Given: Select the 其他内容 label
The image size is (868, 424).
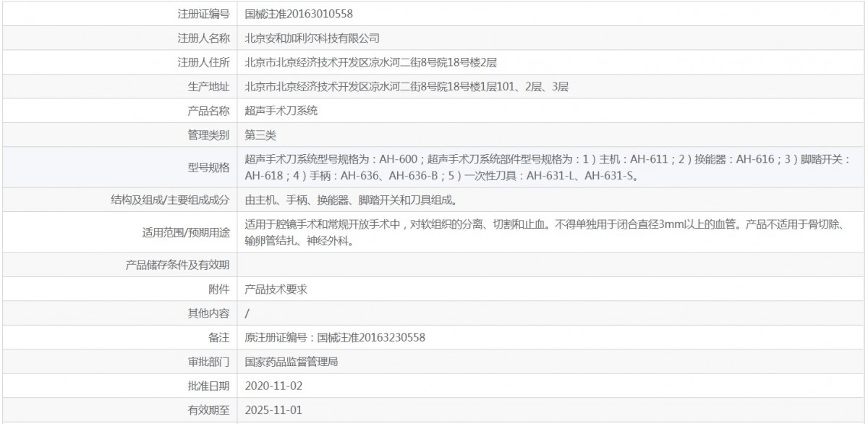Looking at the screenshot, I should click(208, 313).
